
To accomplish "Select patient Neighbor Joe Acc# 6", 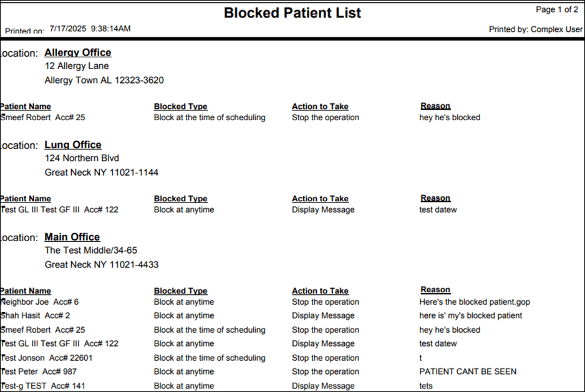I will coord(40,302).
